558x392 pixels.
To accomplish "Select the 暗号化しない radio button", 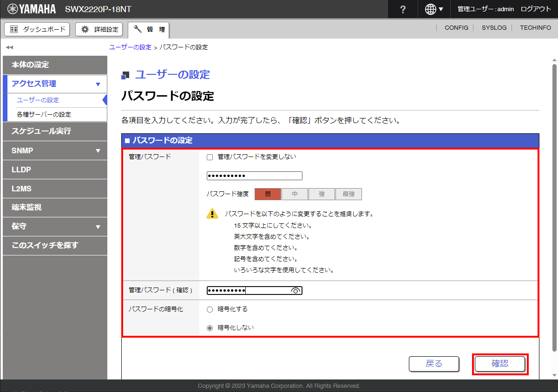I will point(210,328).
